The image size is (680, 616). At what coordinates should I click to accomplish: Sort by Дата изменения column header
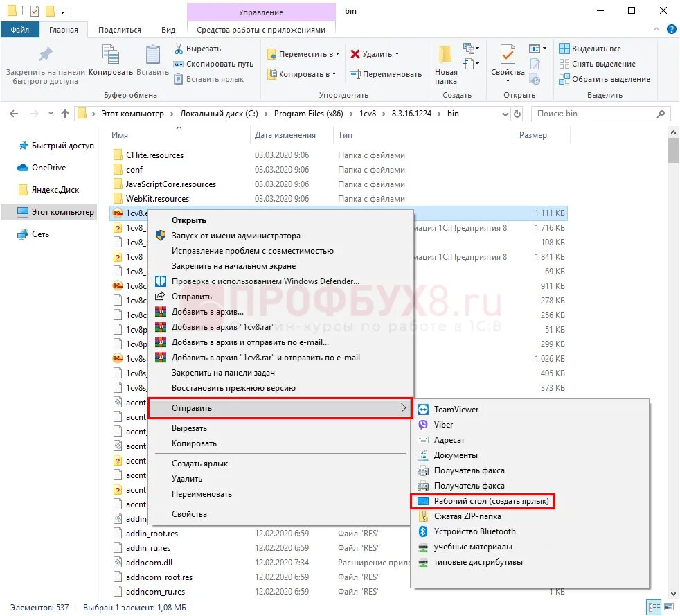(x=285, y=135)
